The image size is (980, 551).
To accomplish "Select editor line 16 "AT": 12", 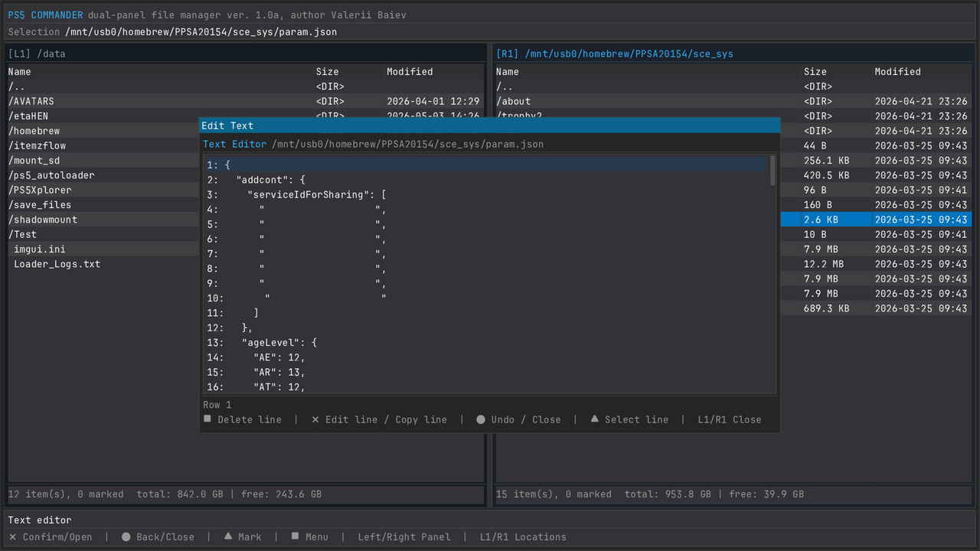I will point(485,387).
